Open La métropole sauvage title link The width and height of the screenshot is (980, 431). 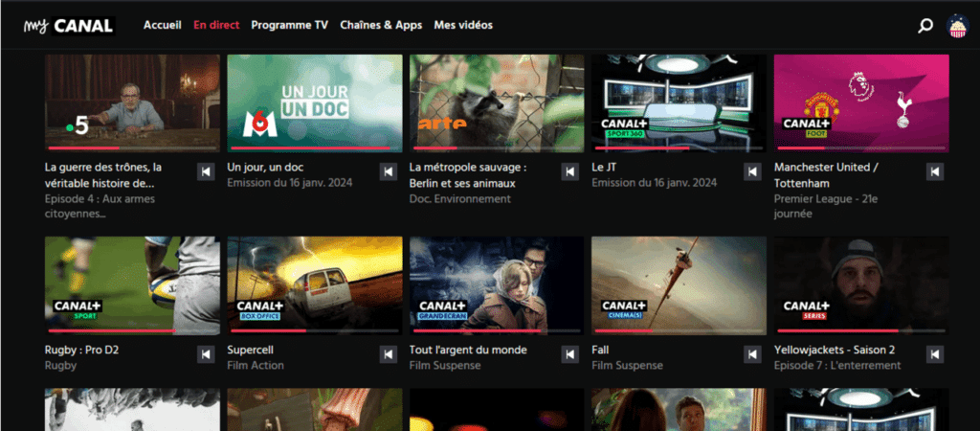coord(469,175)
